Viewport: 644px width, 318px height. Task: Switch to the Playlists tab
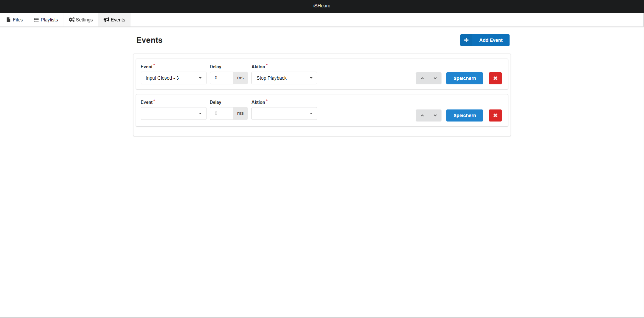[x=46, y=20]
